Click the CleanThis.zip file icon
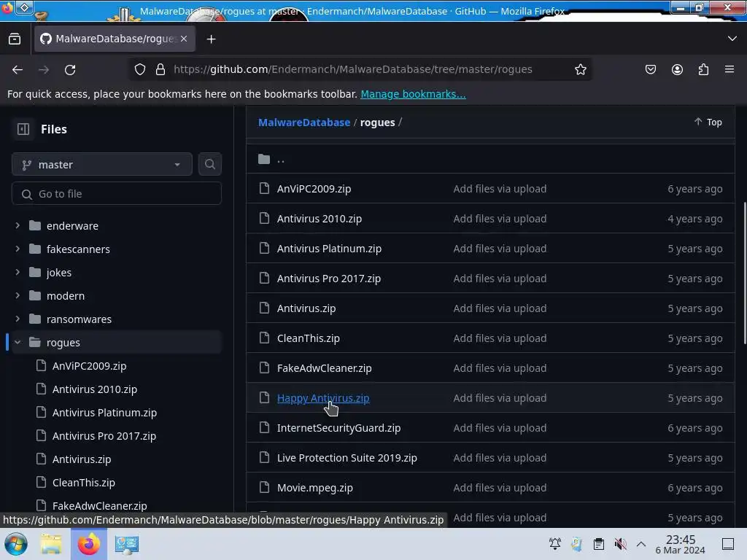The image size is (747, 560). (264, 338)
